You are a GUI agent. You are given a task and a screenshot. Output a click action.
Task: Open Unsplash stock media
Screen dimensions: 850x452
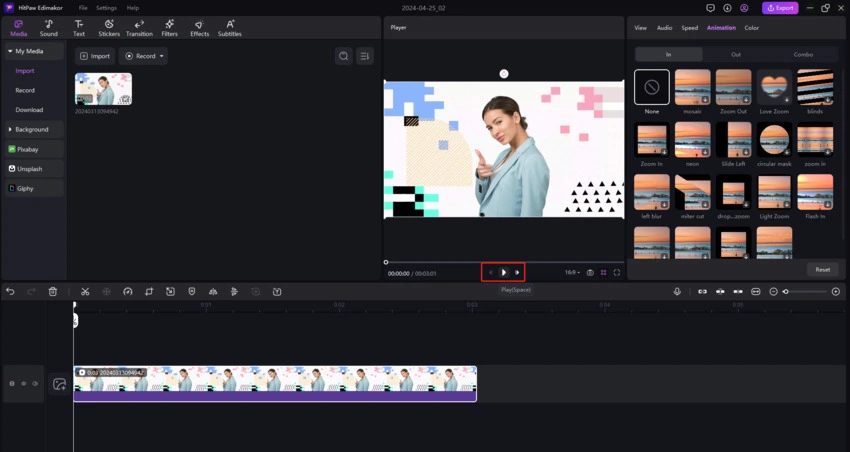33,169
